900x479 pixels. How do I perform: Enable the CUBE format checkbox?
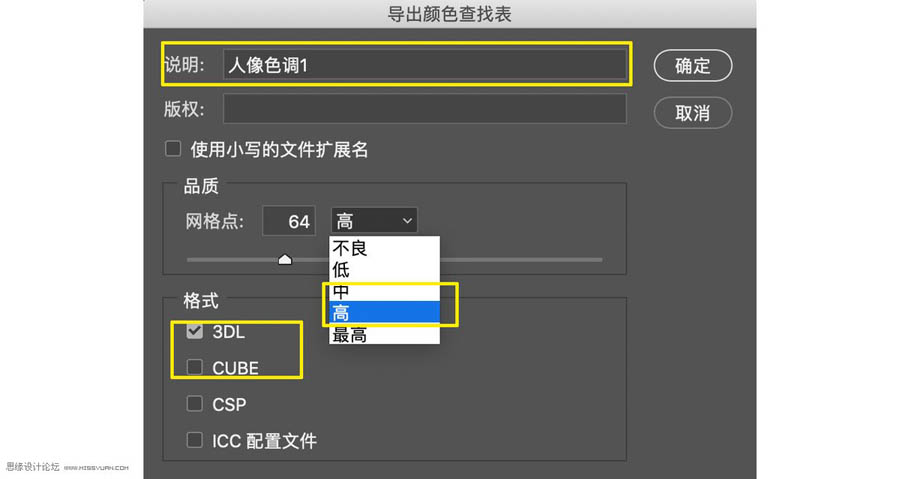click(195, 367)
